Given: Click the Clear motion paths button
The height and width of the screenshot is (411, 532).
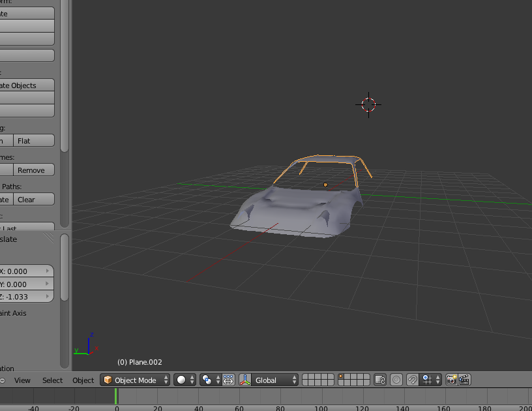Looking at the screenshot, I should [x=34, y=200].
